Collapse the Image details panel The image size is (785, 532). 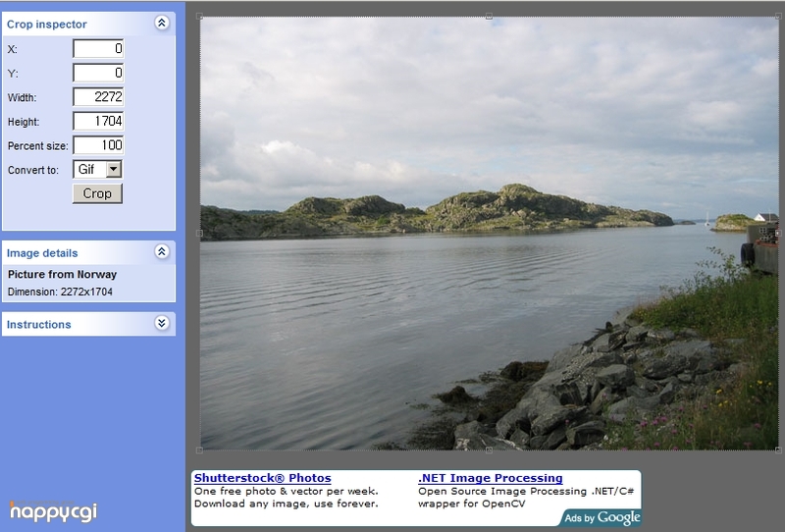click(162, 251)
